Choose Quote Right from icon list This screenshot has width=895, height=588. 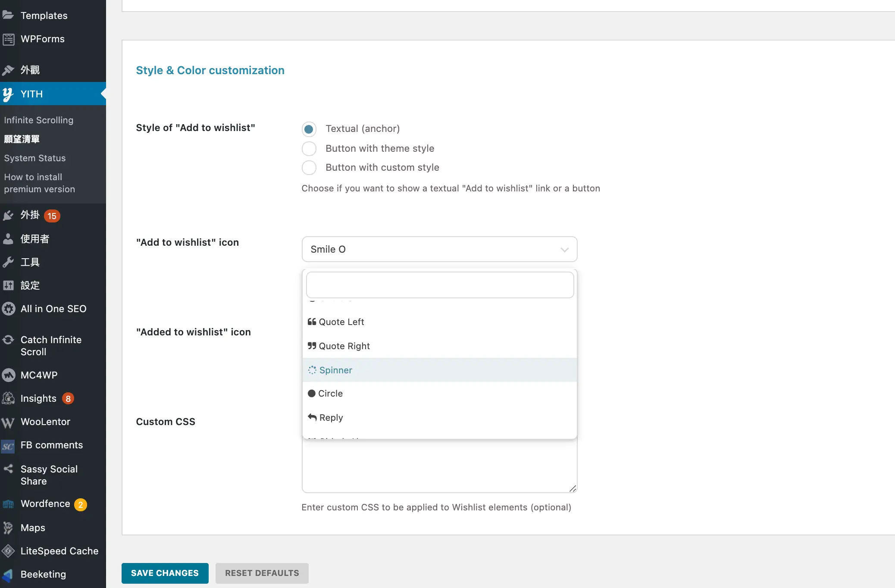point(439,346)
